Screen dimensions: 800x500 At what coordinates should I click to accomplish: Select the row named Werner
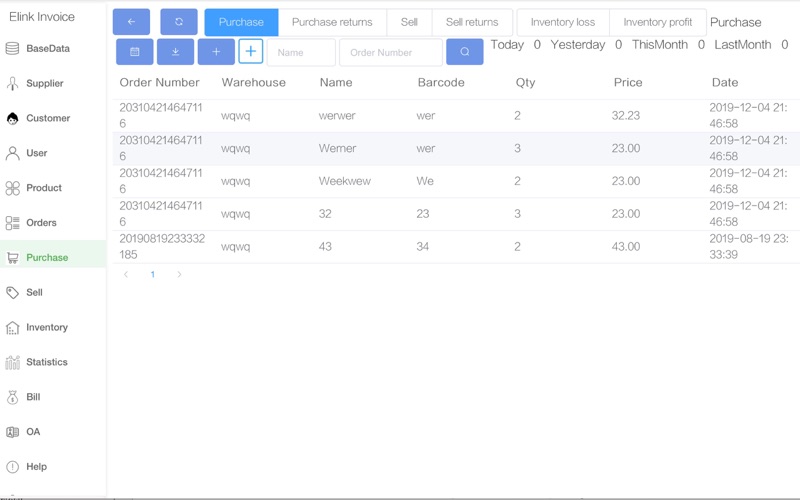point(456,148)
